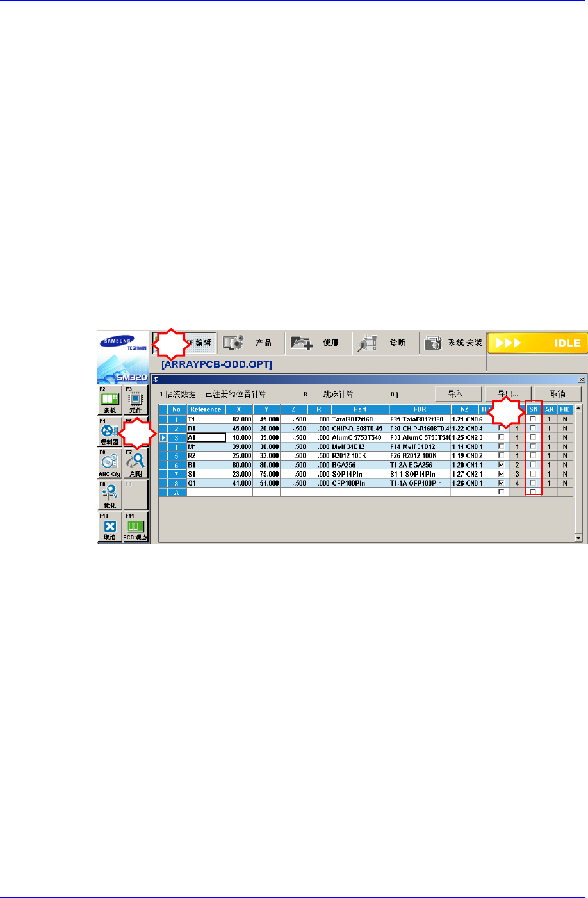588x898 pixels.
Task: Click the table scrollbar down arrow
Action: [578, 539]
